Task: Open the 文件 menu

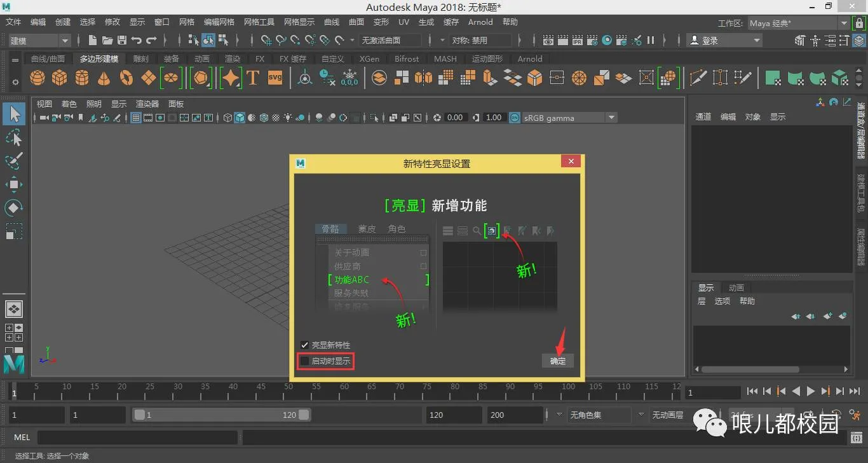Action: tap(13, 22)
